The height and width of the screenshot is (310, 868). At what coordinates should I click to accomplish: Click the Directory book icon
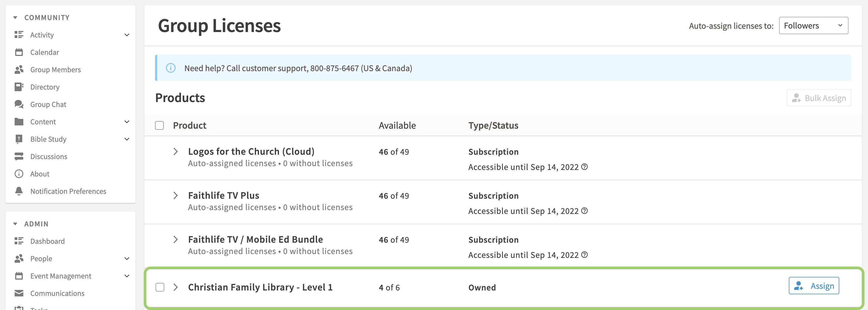pyautogui.click(x=19, y=87)
